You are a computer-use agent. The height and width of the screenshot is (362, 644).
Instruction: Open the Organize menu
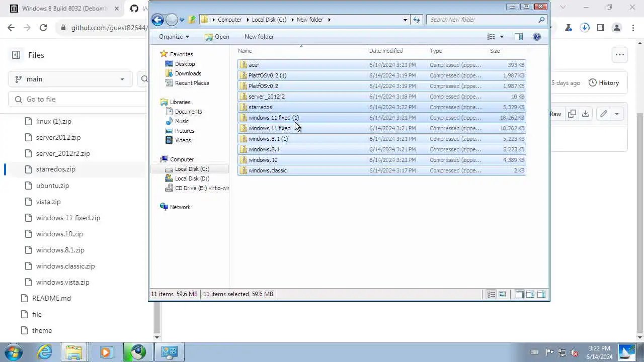tap(174, 37)
